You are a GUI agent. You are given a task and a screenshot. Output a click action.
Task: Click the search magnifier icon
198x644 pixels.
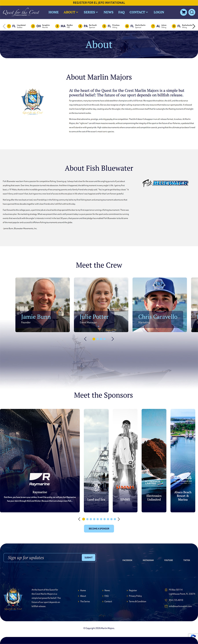pos(192,12)
